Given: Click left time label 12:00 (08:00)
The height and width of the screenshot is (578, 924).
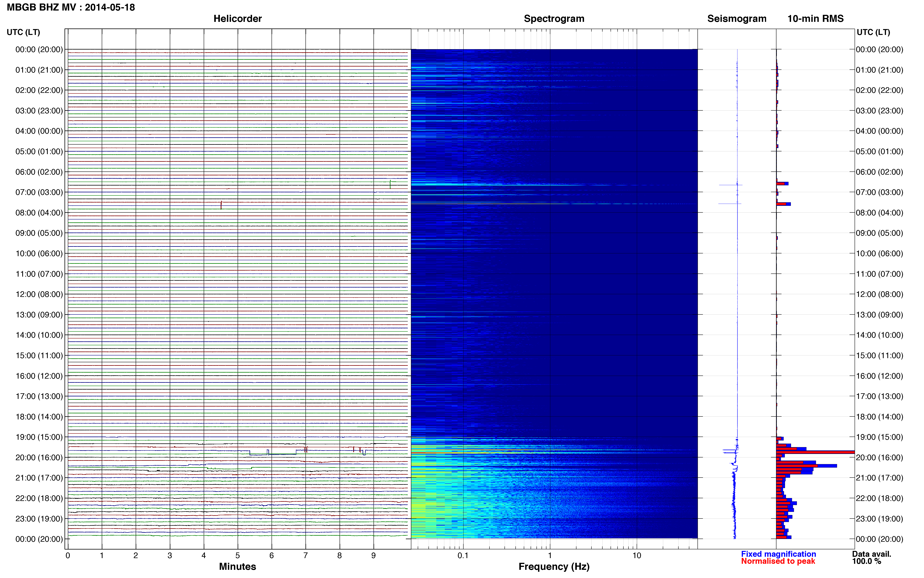Looking at the screenshot, I should pos(39,294).
